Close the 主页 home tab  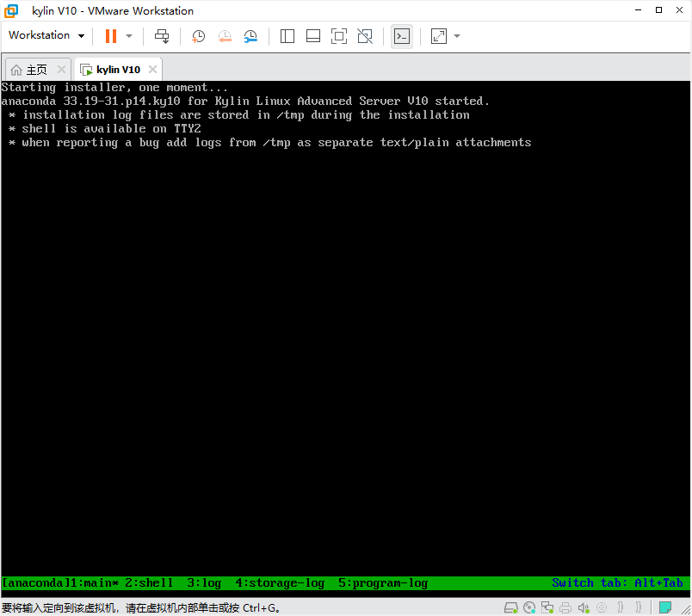61,70
